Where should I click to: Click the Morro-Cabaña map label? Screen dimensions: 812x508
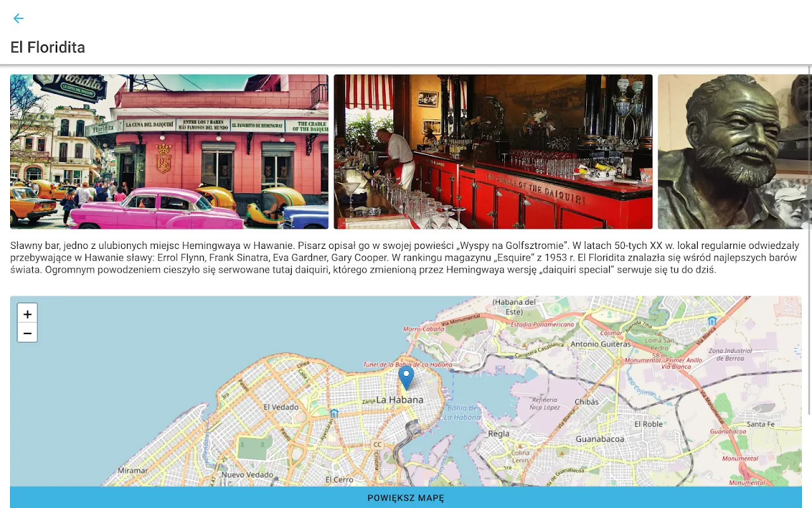point(424,329)
